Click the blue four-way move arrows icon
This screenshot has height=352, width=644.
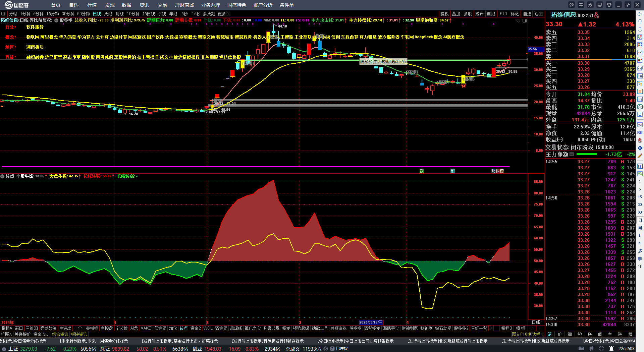tap(640, 148)
